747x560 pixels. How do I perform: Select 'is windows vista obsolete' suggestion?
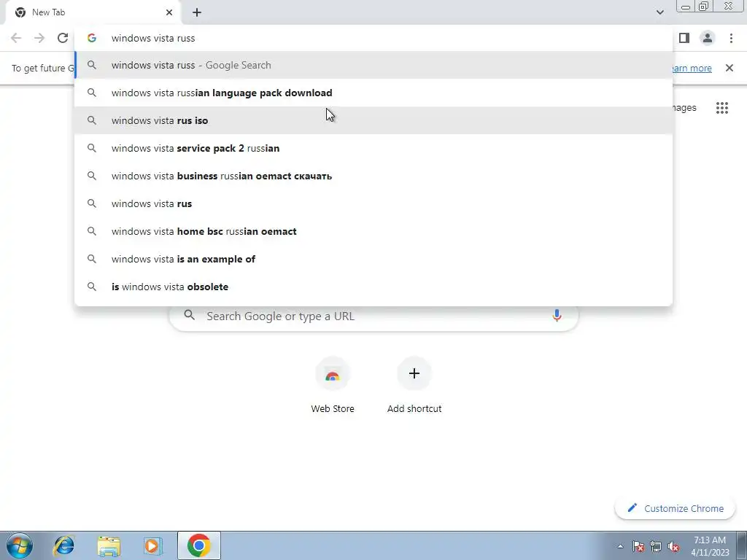[x=373, y=287]
